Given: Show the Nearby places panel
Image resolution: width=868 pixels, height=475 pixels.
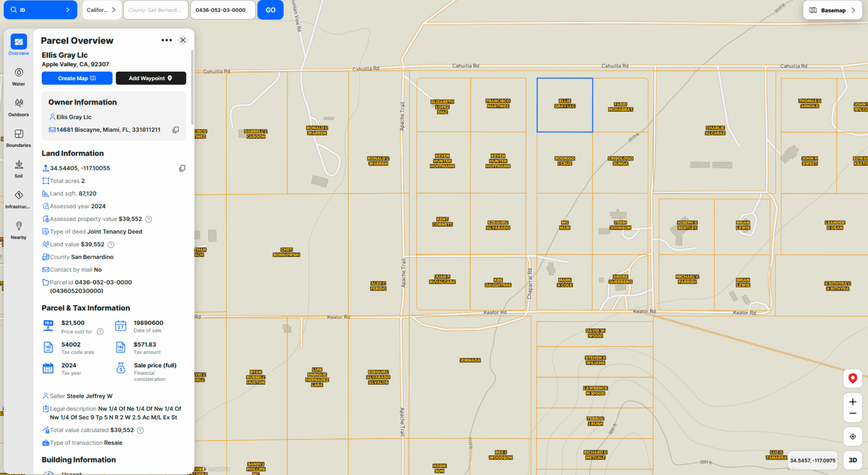Looking at the screenshot, I should point(18,230).
